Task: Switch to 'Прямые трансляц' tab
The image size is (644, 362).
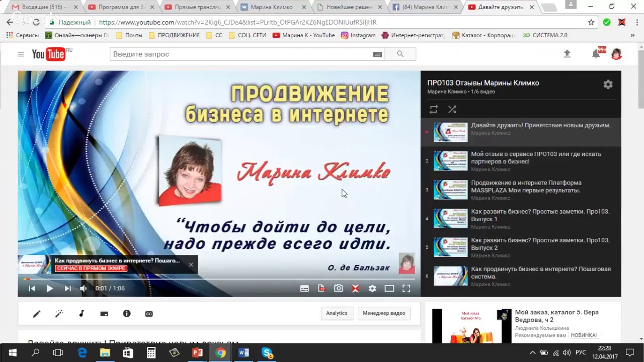Action: (197, 7)
